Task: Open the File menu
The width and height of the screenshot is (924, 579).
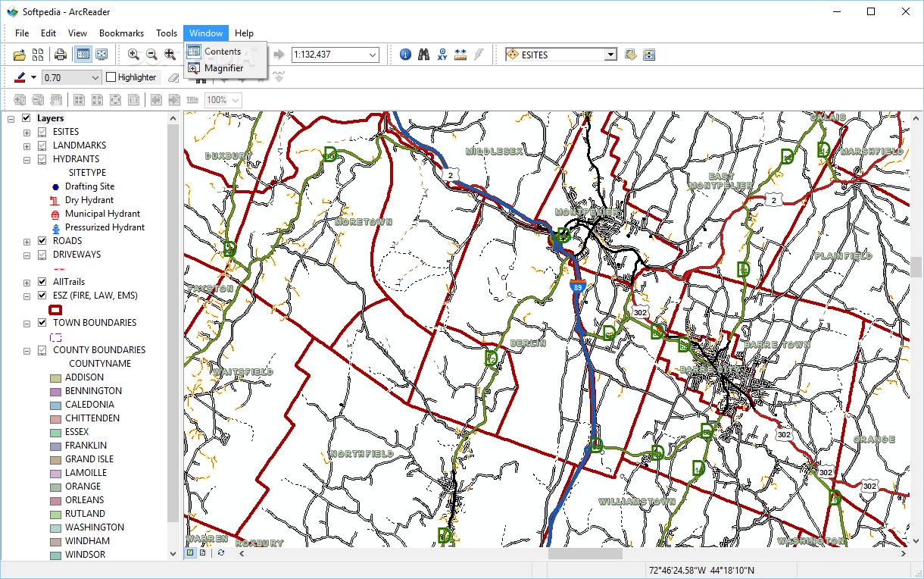Action: [x=22, y=33]
